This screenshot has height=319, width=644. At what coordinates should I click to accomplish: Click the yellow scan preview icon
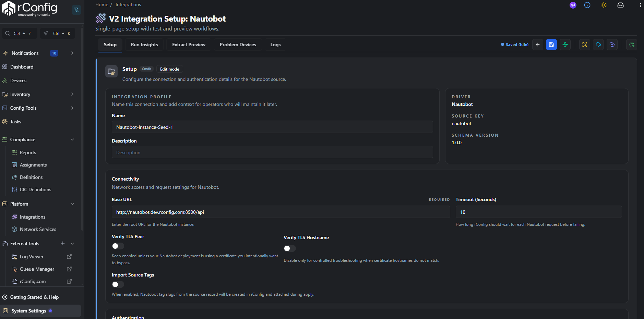(585, 45)
